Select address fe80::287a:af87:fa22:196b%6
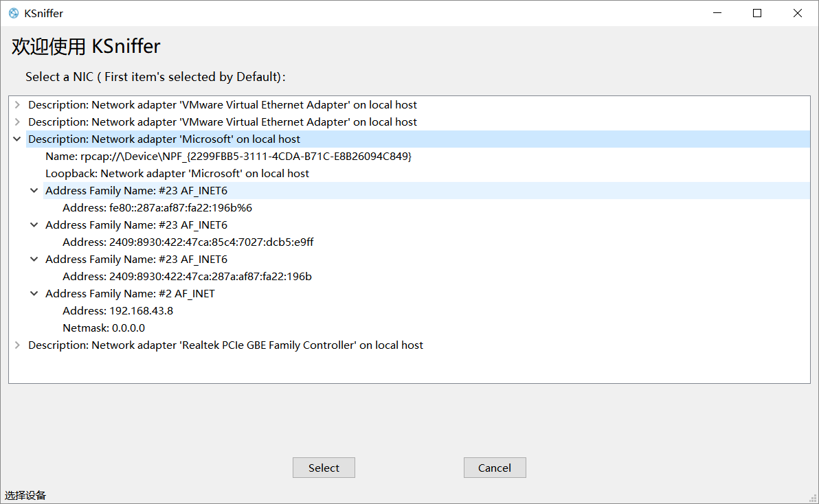 [157, 207]
